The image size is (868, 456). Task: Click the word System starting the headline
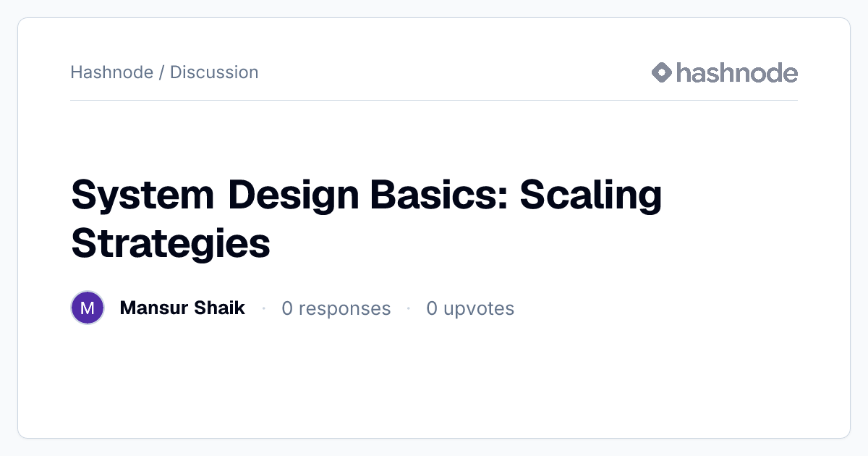142,195
